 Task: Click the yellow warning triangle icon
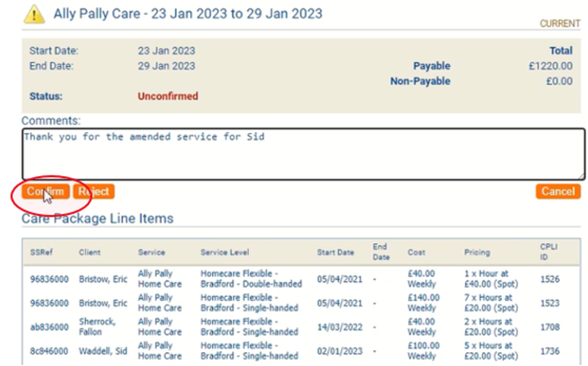pos(34,14)
